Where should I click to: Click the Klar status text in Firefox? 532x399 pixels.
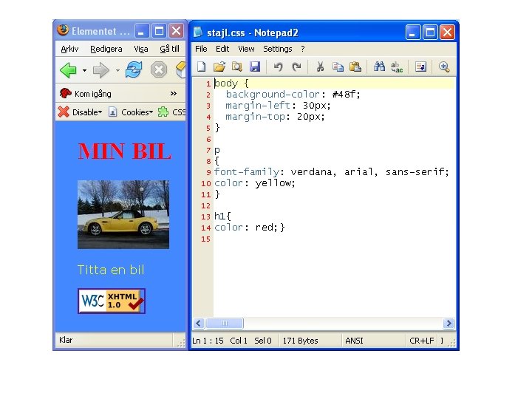pos(66,340)
